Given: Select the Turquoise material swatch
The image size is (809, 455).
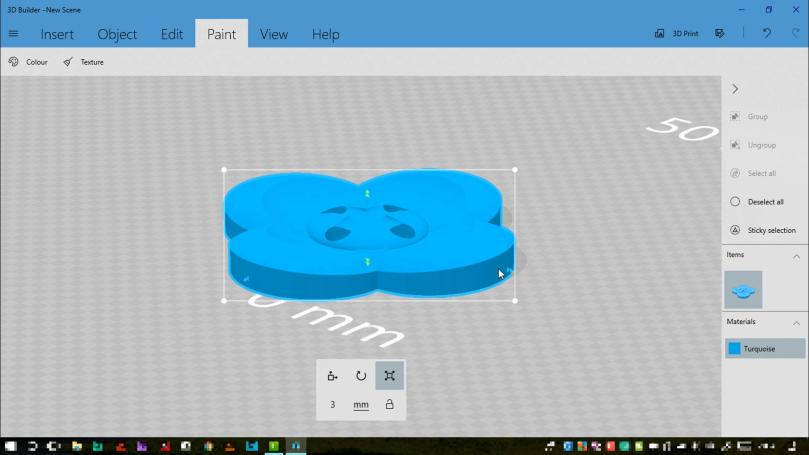Looking at the screenshot, I should (x=765, y=349).
